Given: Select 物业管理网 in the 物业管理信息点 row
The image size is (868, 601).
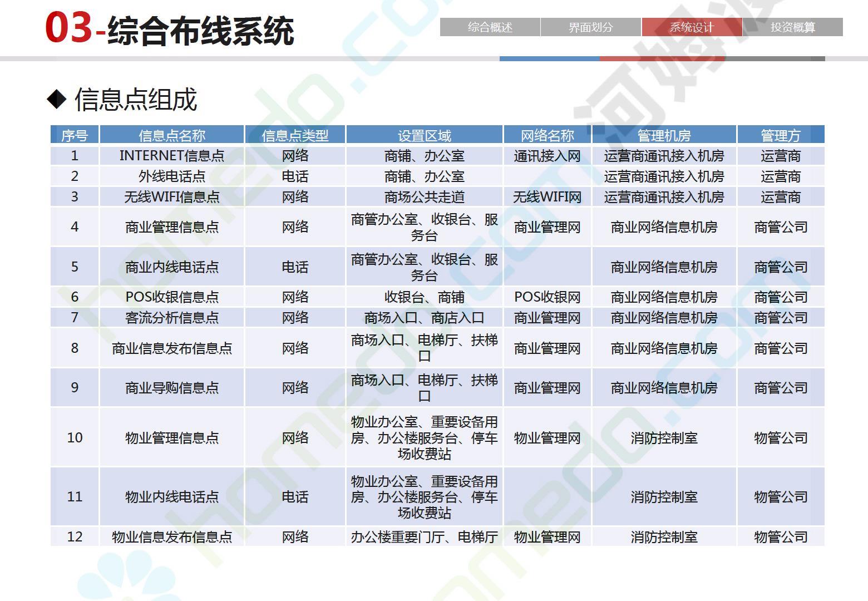Looking at the screenshot, I should (548, 438).
